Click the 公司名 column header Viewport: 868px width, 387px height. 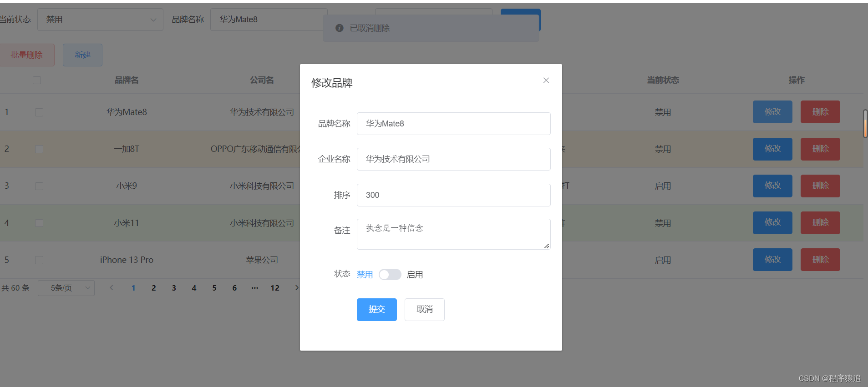point(262,80)
